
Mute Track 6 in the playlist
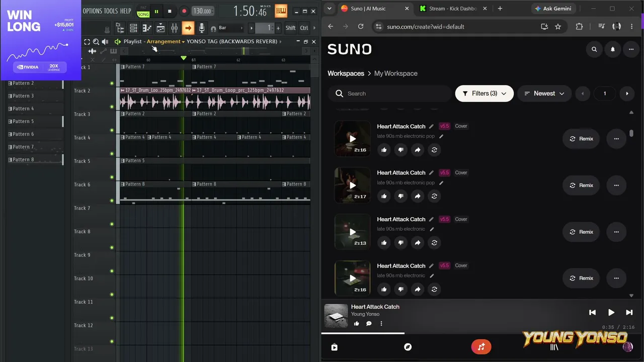(x=112, y=201)
